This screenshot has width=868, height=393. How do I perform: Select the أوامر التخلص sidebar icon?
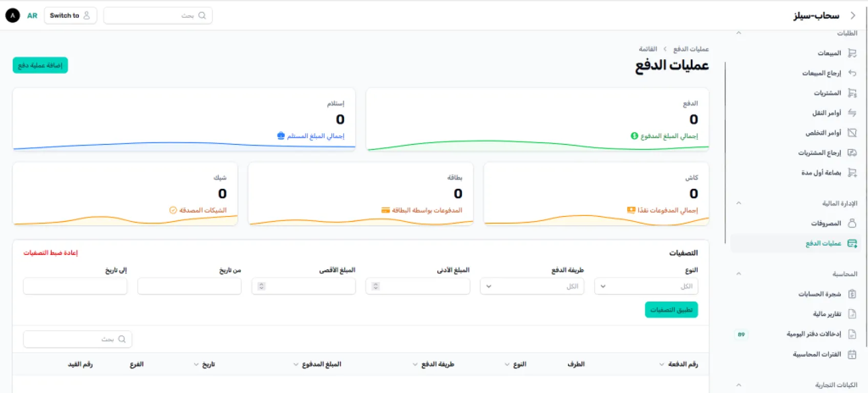tap(853, 133)
